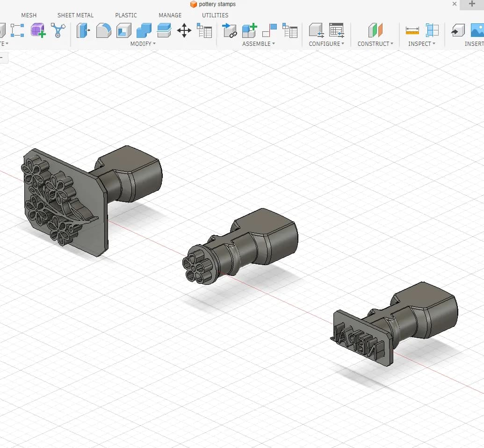The image size is (484, 448).
Task: Select the round flower stamp model
Action: coord(240,246)
